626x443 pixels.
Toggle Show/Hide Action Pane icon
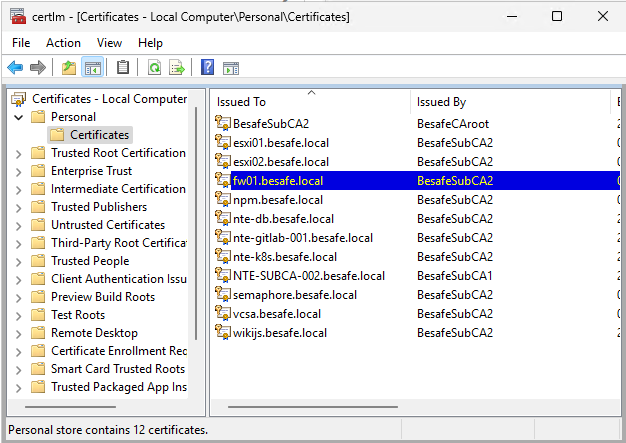(x=231, y=68)
